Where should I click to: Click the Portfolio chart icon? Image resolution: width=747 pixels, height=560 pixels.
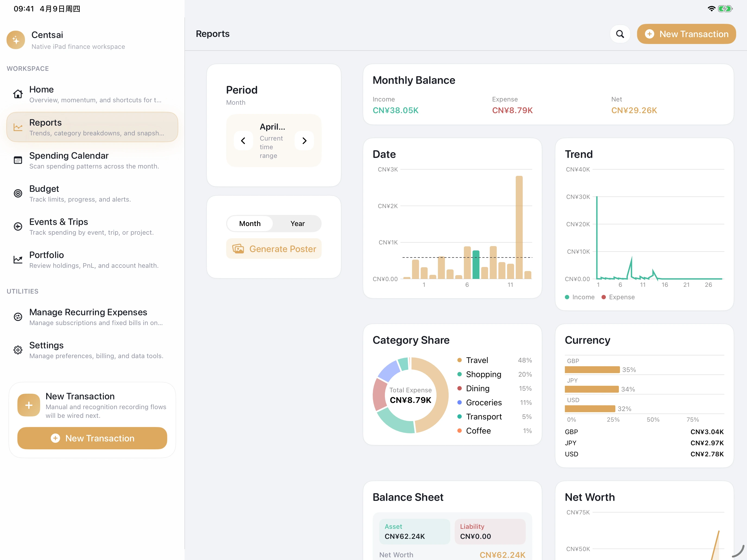(x=18, y=260)
